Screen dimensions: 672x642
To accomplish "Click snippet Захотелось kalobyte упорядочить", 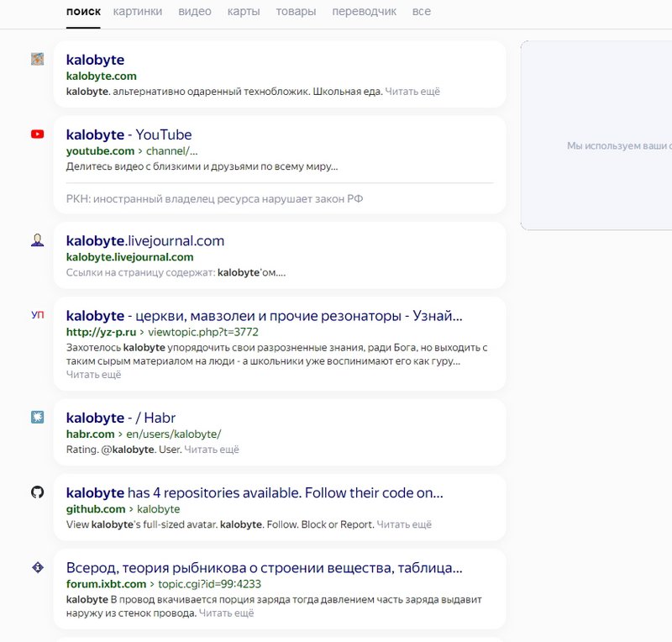I will (277, 355).
